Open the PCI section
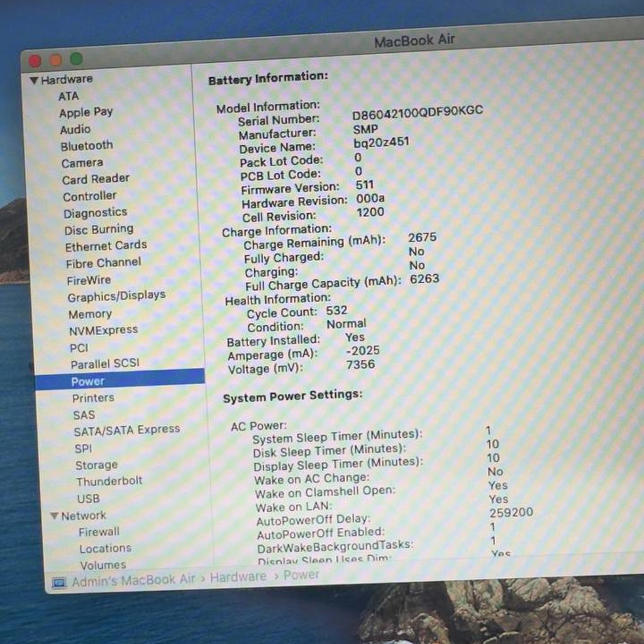644x644 pixels. pos(79,348)
